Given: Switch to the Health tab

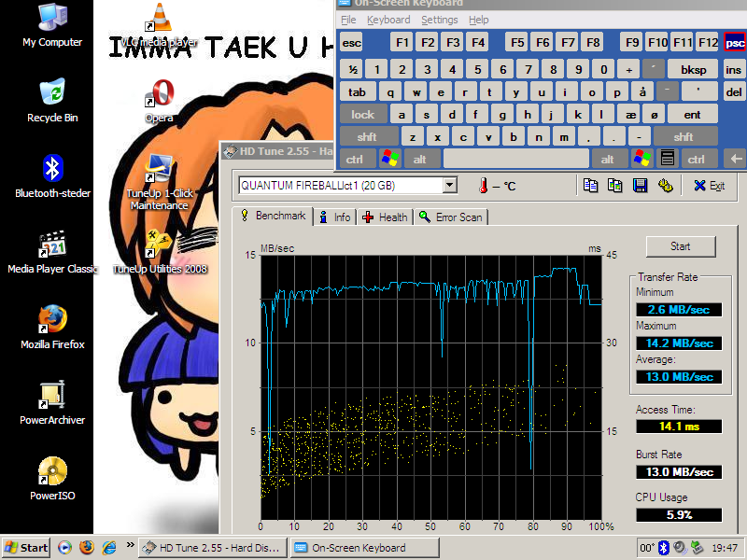Looking at the screenshot, I should pos(385,217).
